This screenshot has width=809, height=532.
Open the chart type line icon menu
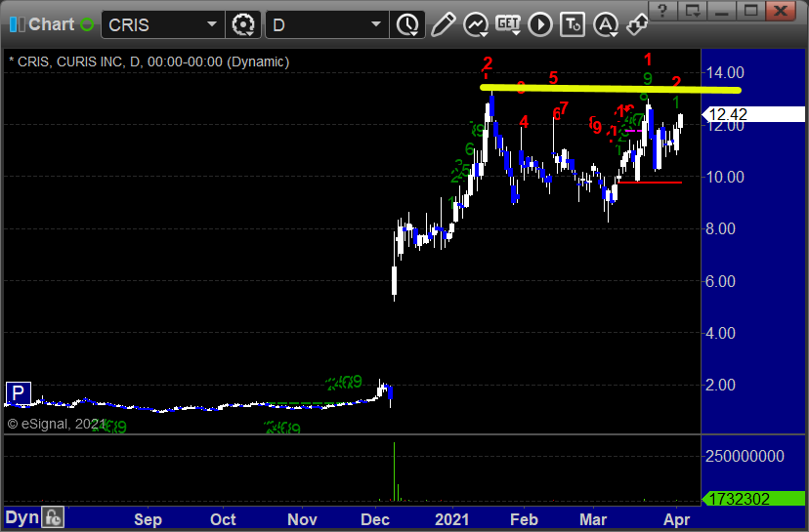coord(476,24)
